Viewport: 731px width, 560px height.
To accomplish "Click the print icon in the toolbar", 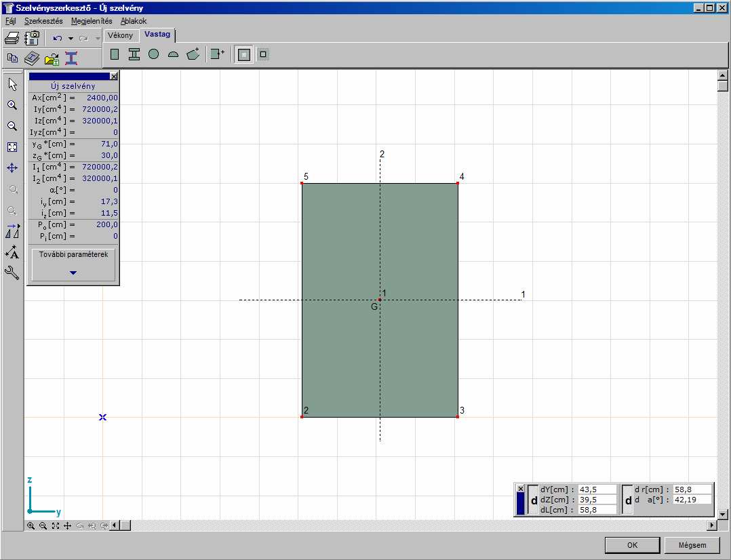I will pyautogui.click(x=13, y=38).
